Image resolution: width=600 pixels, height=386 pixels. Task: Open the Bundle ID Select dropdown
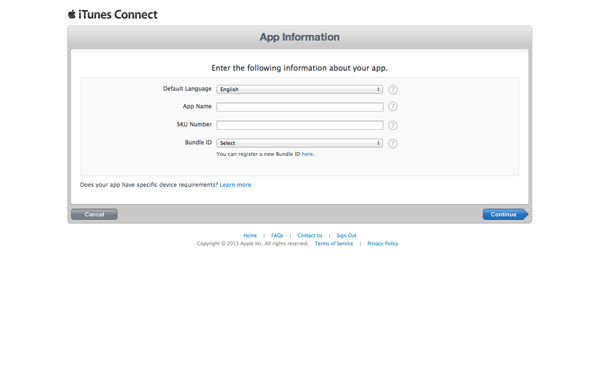[x=300, y=143]
